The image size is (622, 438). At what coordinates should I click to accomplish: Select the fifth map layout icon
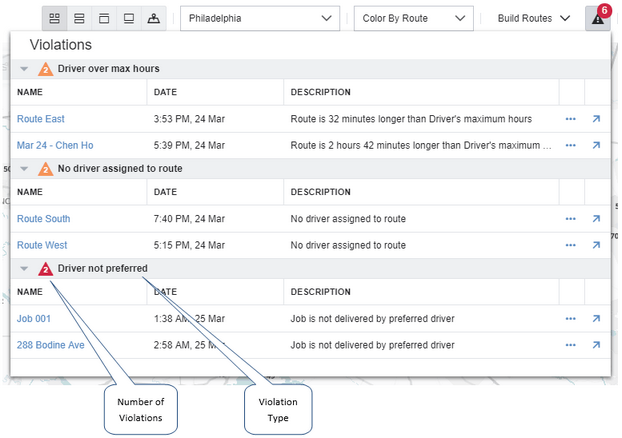point(152,19)
